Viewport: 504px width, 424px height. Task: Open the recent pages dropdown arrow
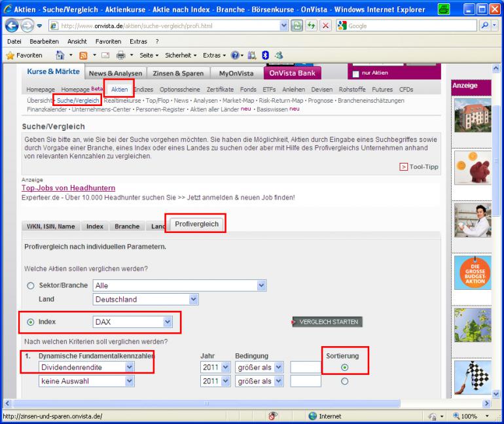tap(39, 26)
